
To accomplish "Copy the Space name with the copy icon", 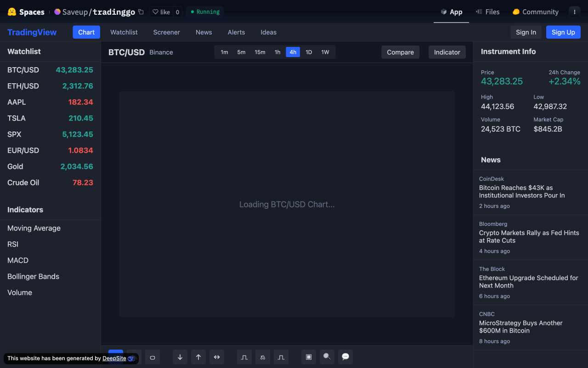I will 141,12.
